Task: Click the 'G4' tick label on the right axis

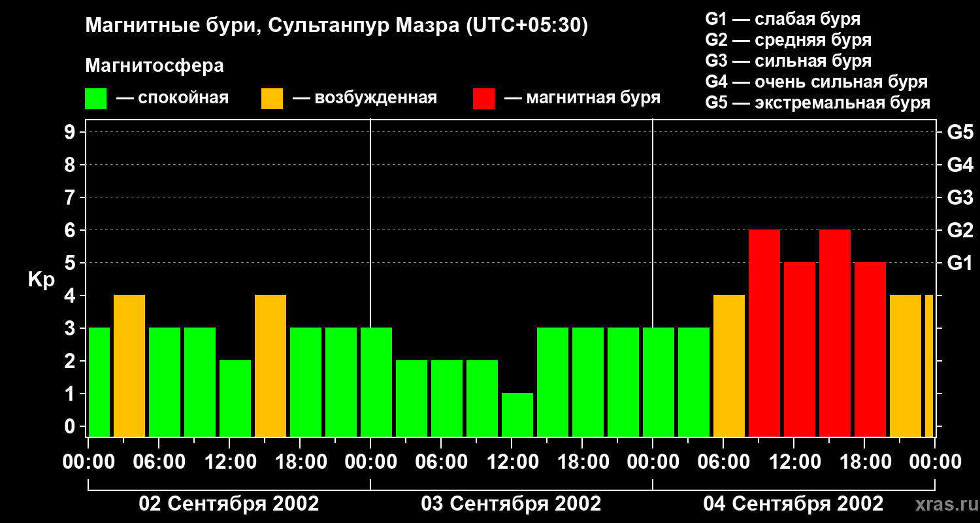Action: 960,165
